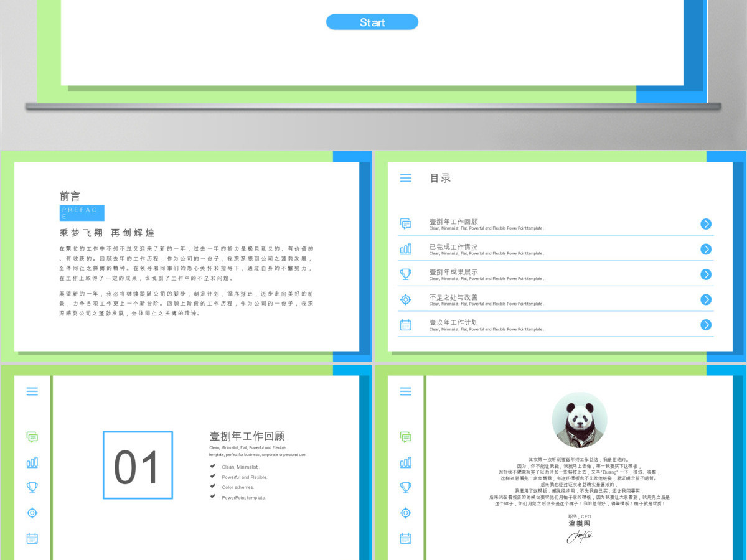Click the 乘梦飞翔 再创辉煌 heading

107,233
